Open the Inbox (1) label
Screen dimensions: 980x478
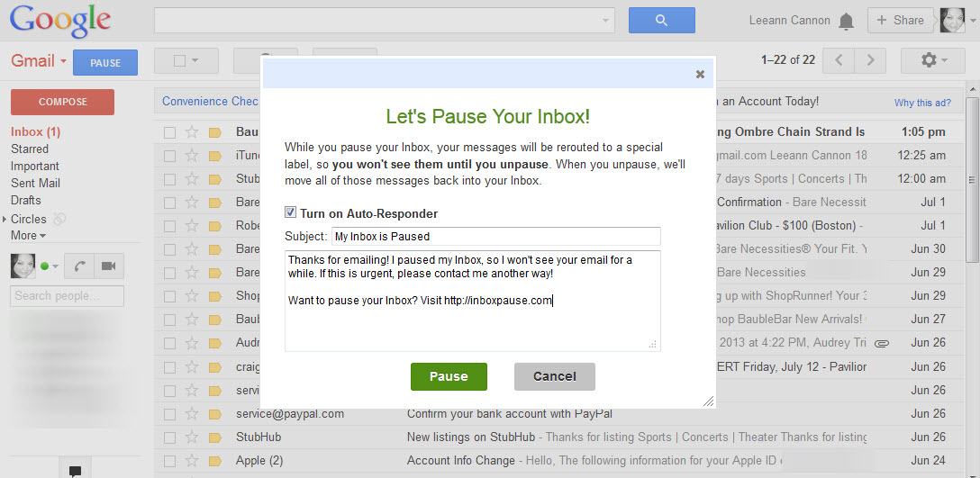[x=36, y=131]
